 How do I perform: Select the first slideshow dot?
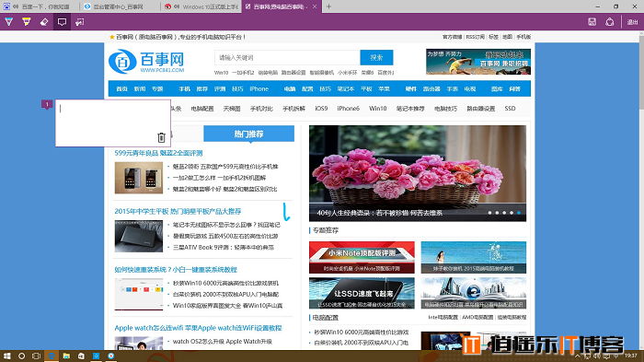489,213
